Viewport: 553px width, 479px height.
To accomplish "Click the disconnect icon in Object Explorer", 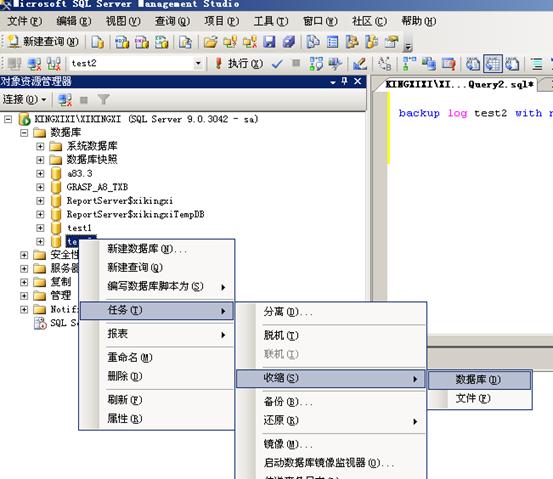I will pyautogui.click(x=65, y=100).
